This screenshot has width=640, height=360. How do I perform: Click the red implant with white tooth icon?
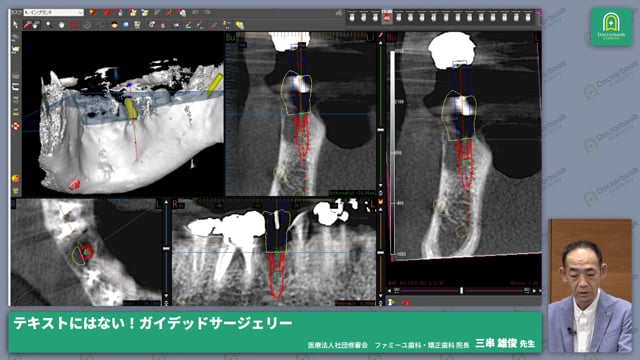pyautogui.click(x=182, y=13)
